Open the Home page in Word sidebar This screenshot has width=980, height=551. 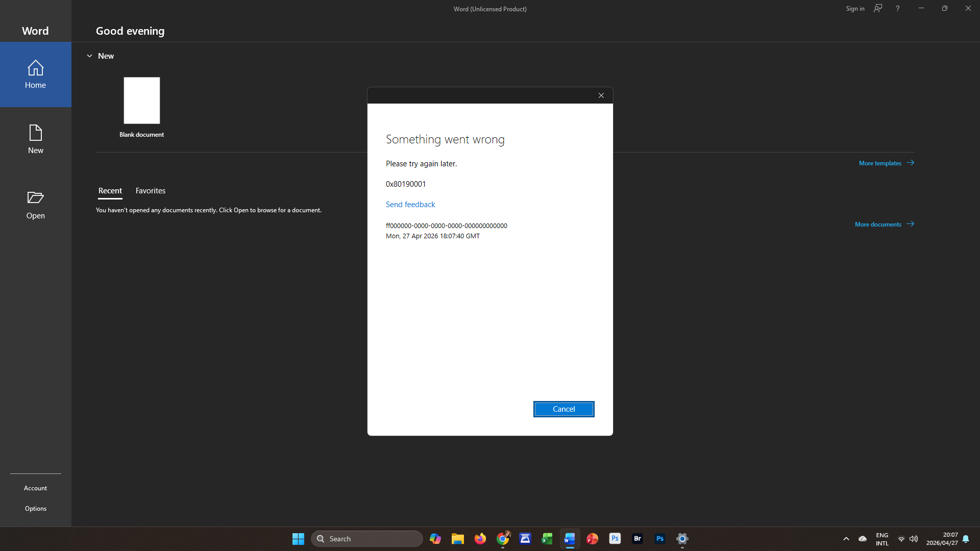36,74
